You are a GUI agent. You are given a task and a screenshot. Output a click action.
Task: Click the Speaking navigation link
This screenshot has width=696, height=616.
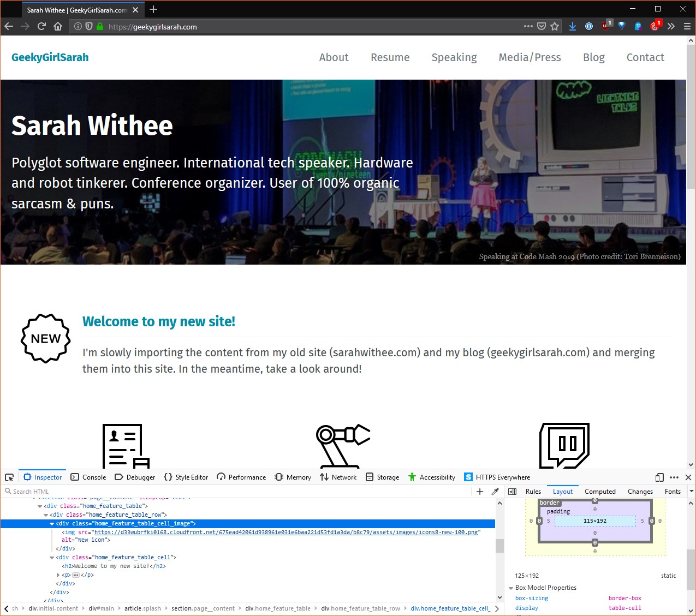point(454,57)
